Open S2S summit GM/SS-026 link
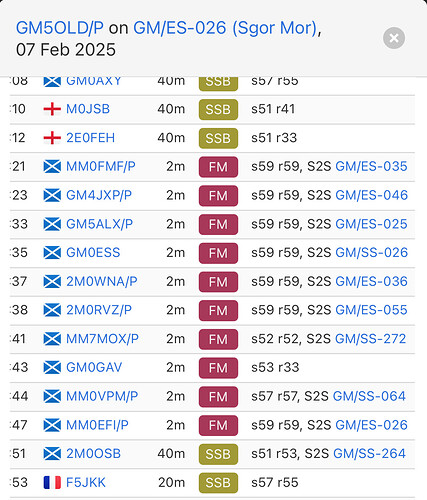The width and height of the screenshot is (427, 500). pos(371,253)
